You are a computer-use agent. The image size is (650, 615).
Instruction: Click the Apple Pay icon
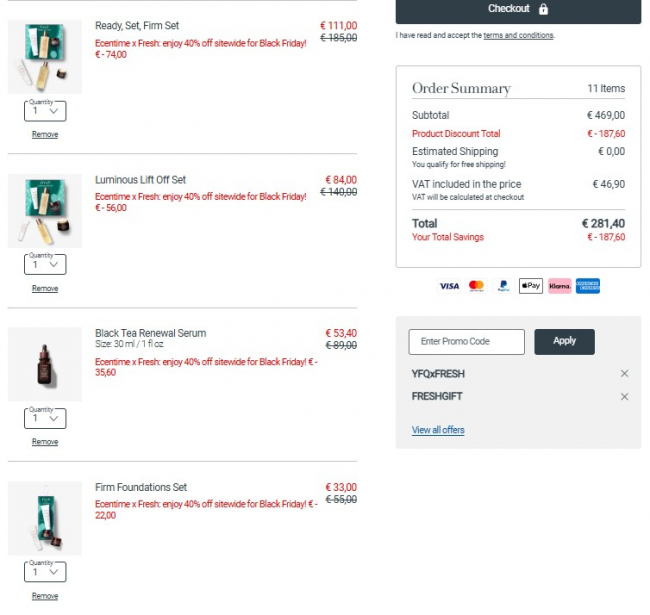531,286
